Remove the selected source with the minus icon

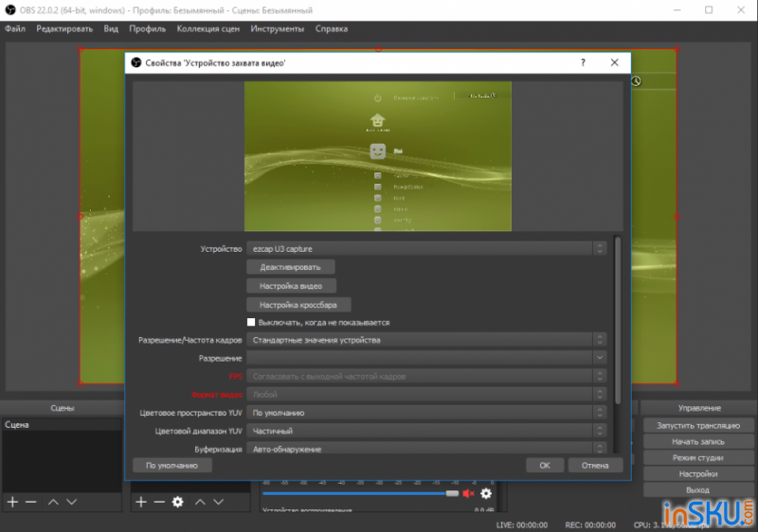[x=159, y=502]
